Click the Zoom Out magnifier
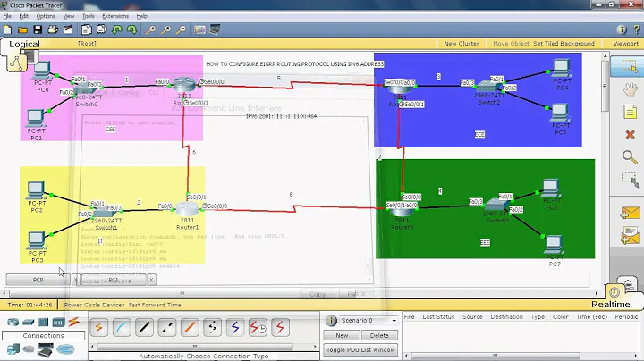 (x=181, y=29)
